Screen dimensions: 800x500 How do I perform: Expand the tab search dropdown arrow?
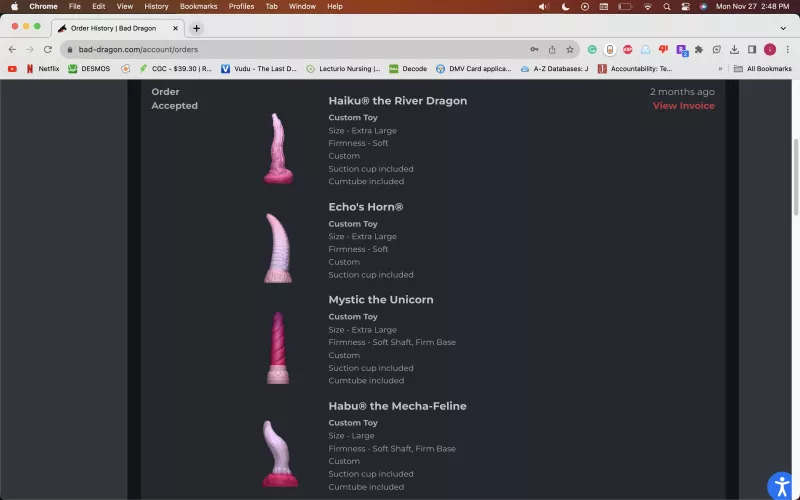[786, 28]
